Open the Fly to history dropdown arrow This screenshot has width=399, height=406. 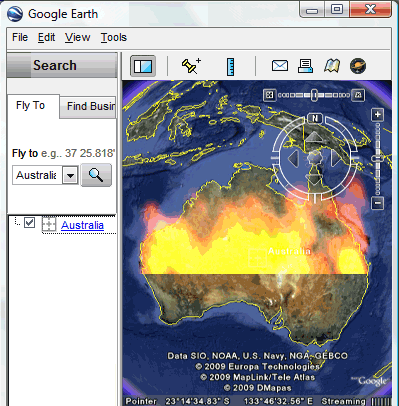click(x=70, y=175)
